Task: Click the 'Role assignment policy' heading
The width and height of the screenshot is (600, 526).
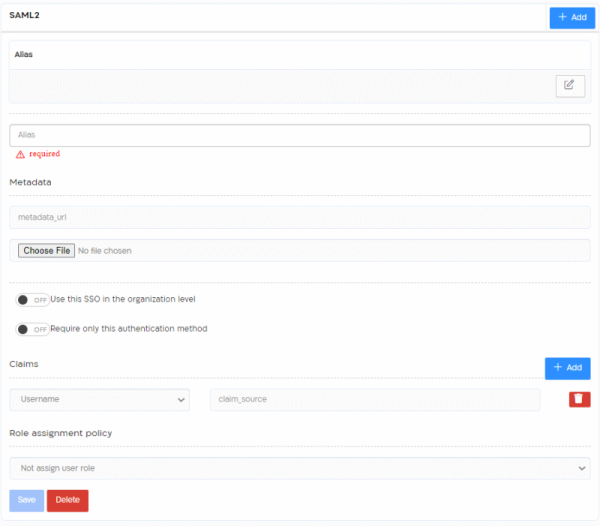Action: pos(60,433)
